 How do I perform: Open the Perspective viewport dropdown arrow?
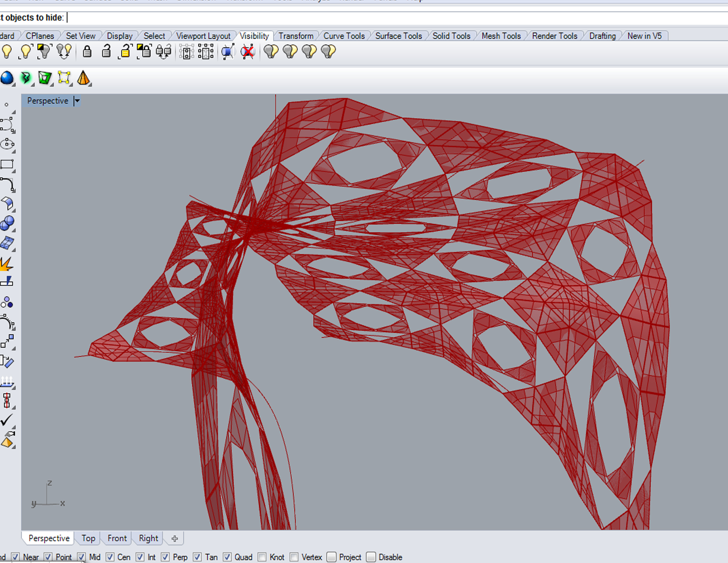77,101
